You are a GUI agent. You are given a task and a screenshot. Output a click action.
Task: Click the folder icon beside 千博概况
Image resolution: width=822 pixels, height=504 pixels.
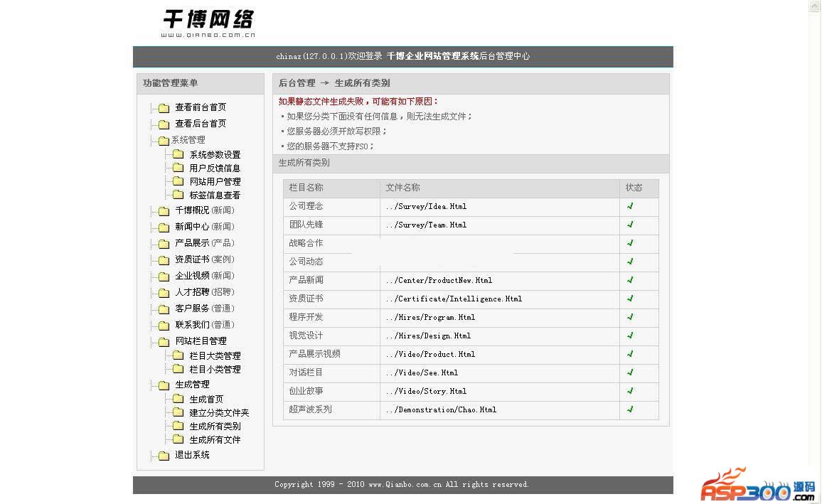tap(164, 211)
